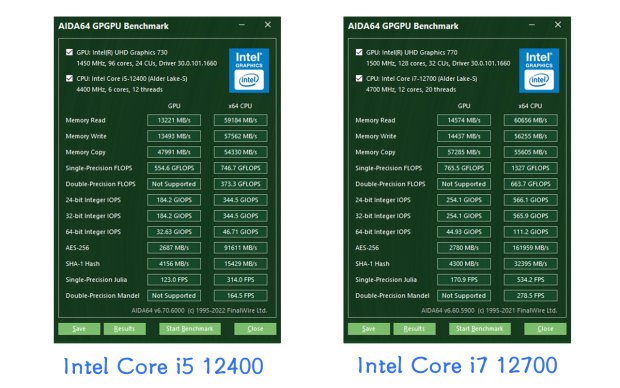Select Julia result 314.0 FPS
This screenshot has height=388, width=620.
click(x=240, y=280)
